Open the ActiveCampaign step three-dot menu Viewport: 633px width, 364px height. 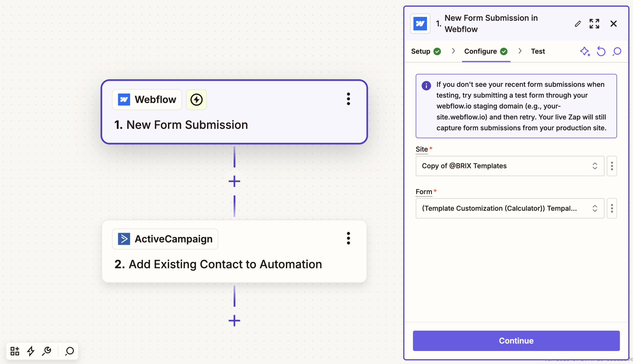pyautogui.click(x=348, y=238)
